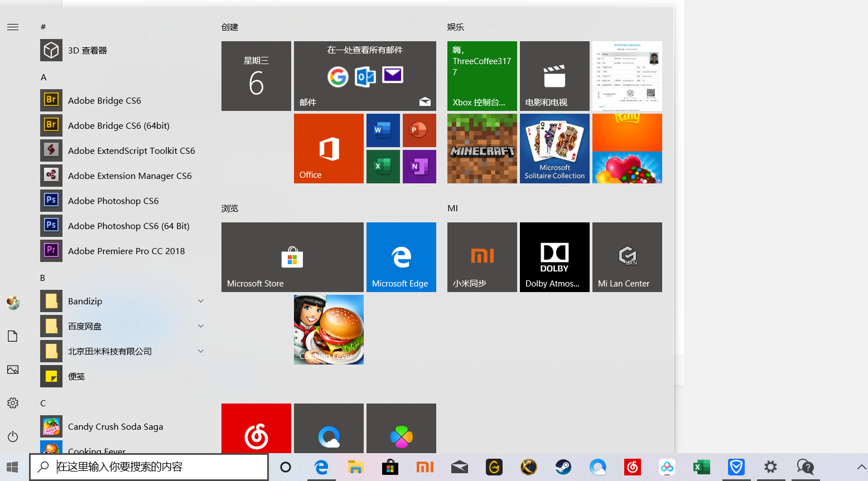Jump to letter index via A header

(44, 77)
